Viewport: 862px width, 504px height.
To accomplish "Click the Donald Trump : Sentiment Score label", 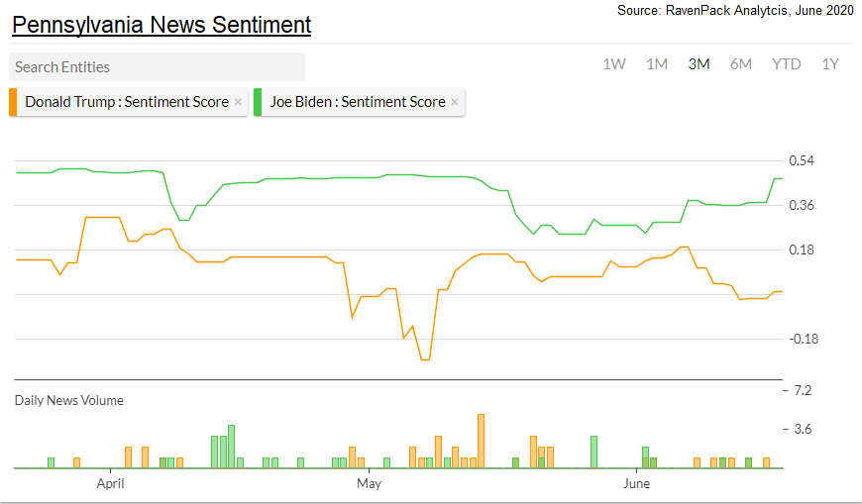I will [x=127, y=102].
